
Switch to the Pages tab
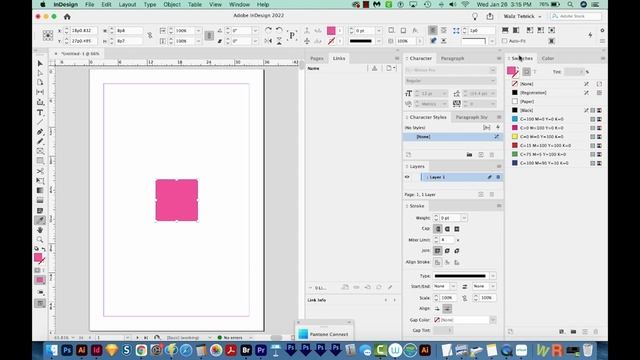317,58
